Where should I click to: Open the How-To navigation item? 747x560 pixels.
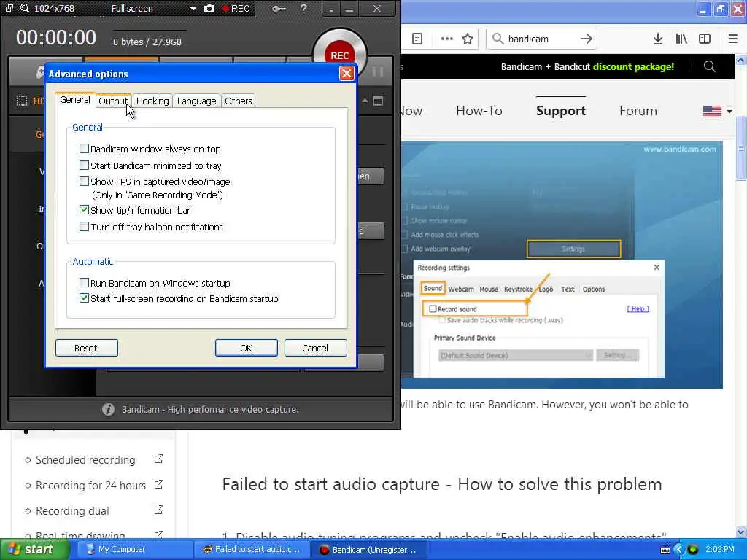pos(479,111)
